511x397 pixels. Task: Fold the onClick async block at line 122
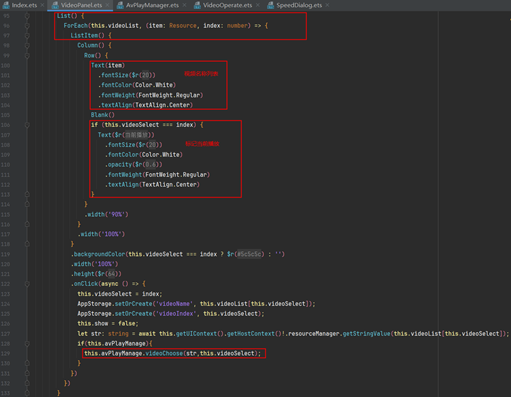click(27, 284)
